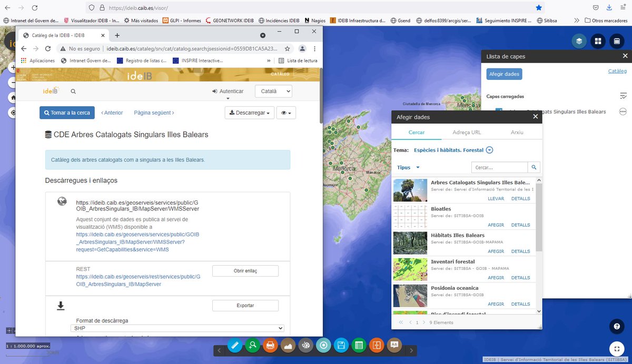Open the palette drawing tool
Image resolution: width=632 pixels, height=364 pixels.
coord(306,346)
